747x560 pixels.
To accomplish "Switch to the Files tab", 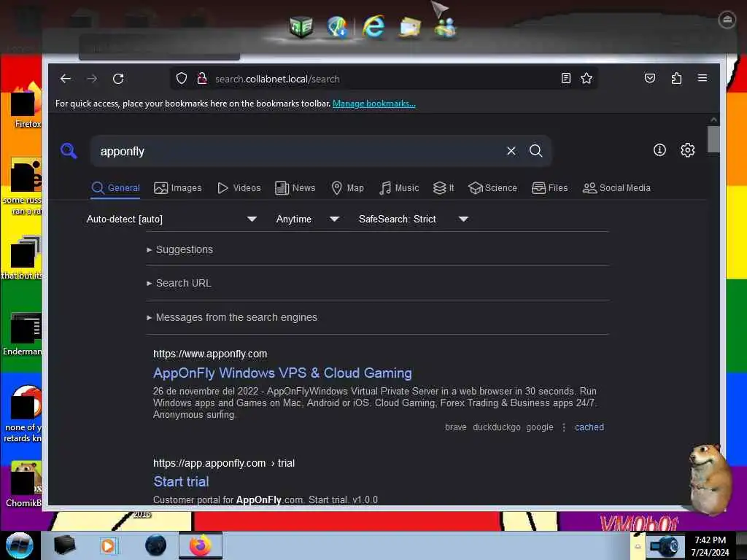I will point(550,188).
